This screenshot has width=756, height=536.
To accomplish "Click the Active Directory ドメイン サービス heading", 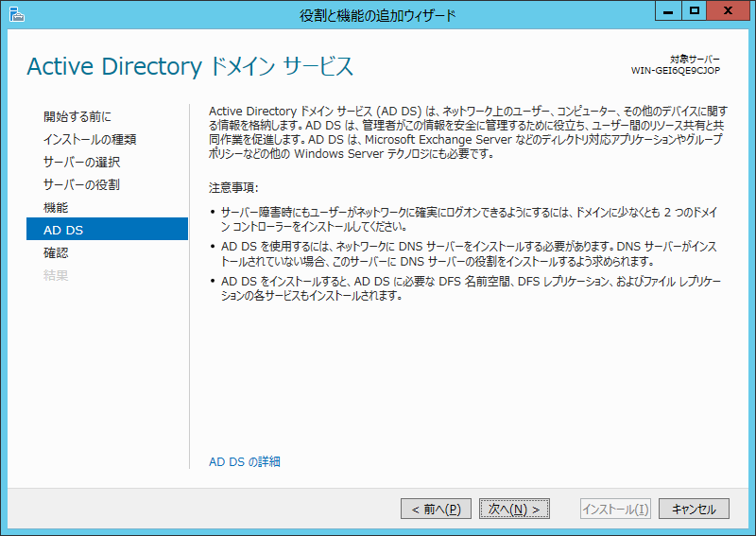I will click(190, 66).
